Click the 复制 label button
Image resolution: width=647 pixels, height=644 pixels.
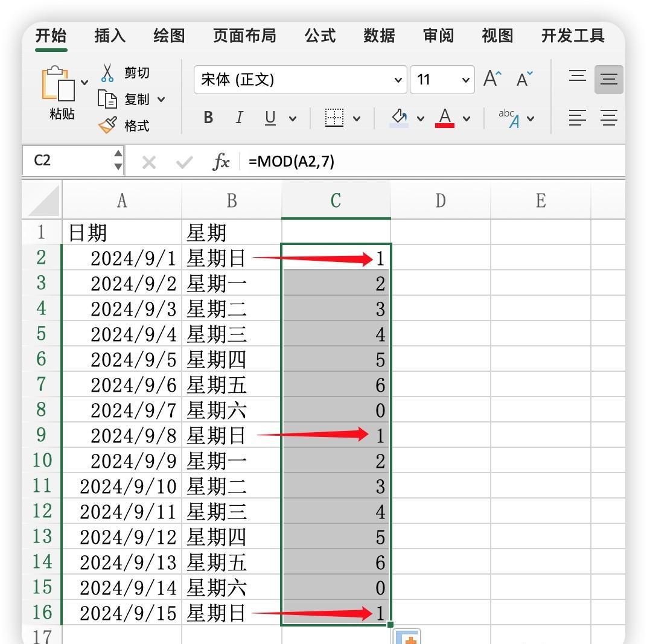coord(137,100)
